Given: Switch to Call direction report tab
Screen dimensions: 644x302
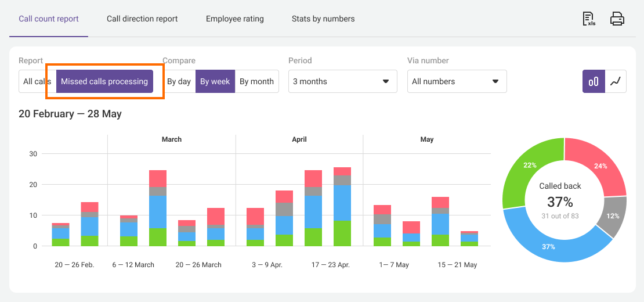Looking at the screenshot, I should 142,19.
